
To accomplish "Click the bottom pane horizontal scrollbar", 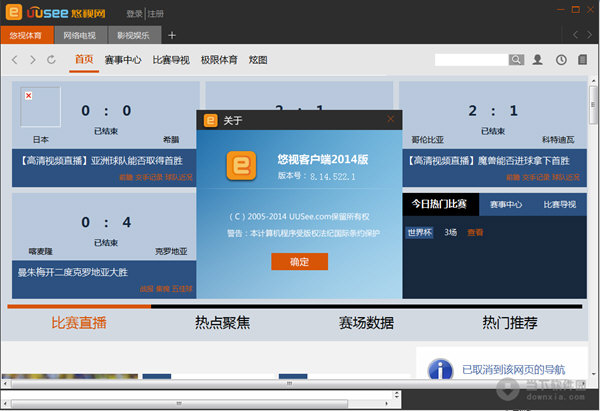I will tap(197, 403).
